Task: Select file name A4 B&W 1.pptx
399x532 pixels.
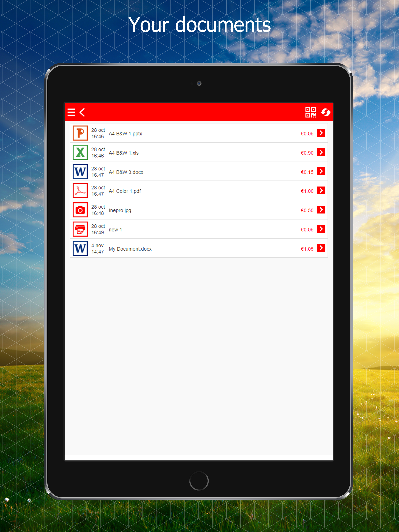Action: [x=125, y=134]
